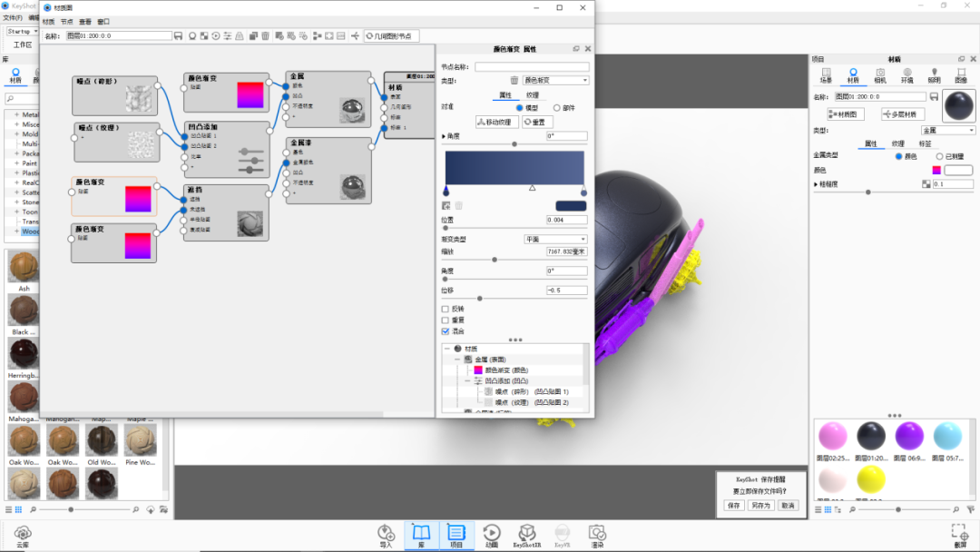Toggle 库 library panel in bottom toolbar
Image resolution: width=980 pixels, height=552 pixels.
[x=421, y=537]
